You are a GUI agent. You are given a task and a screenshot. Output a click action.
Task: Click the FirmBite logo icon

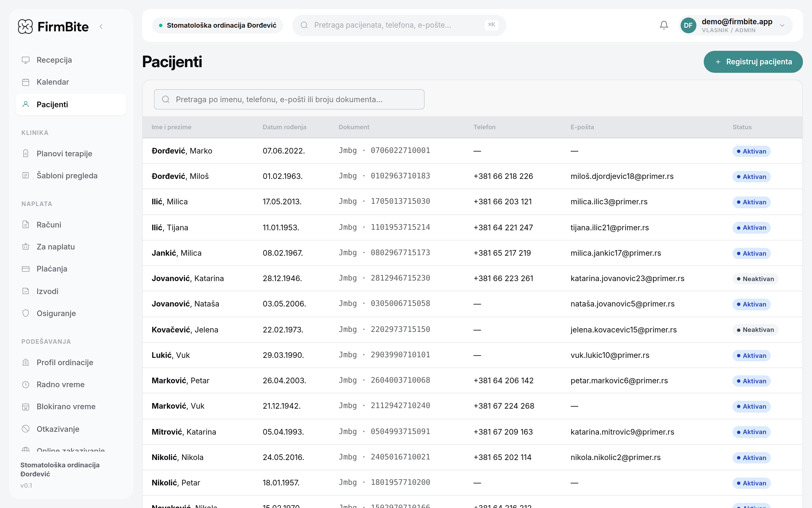point(25,27)
